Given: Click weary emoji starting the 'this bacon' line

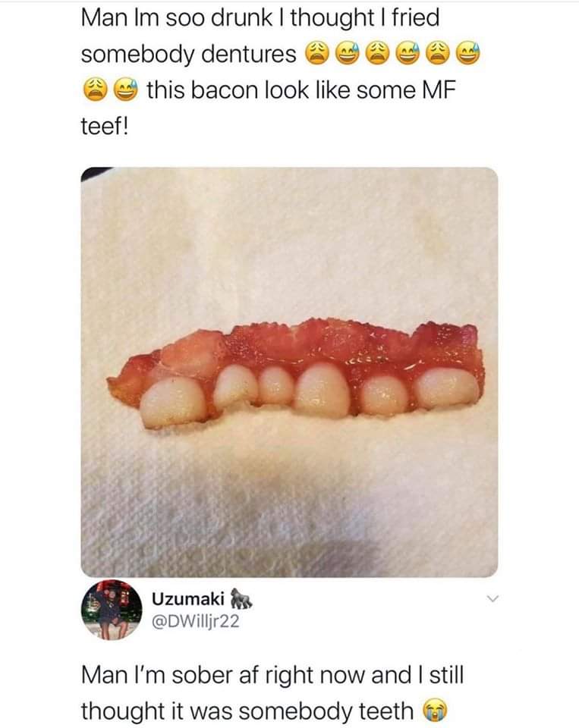Looking at the screenshot, I should tap(95, 89).
